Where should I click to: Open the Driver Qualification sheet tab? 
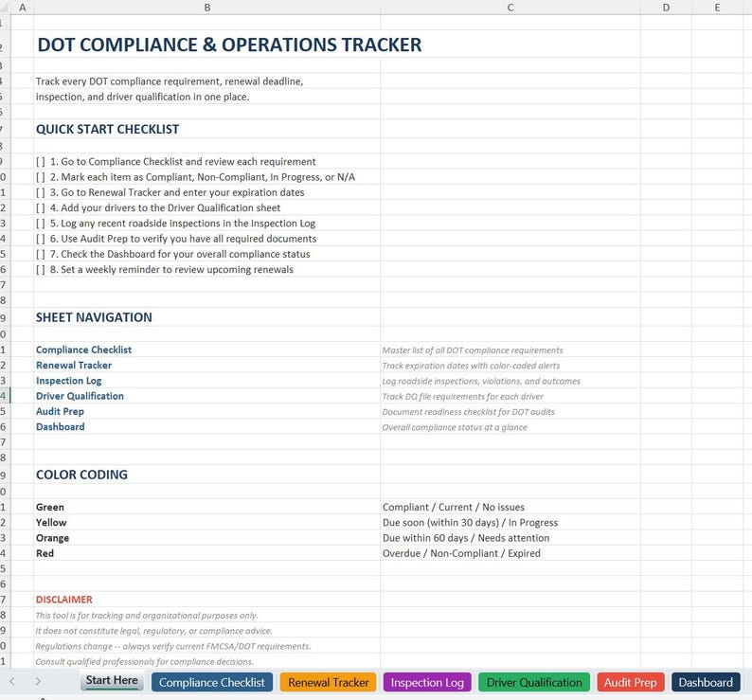pos(534,682)
